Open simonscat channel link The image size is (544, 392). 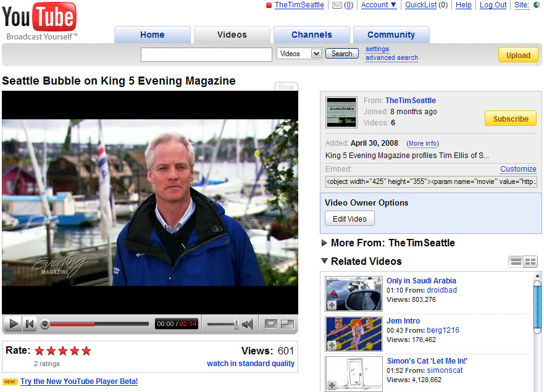(445, 370)
